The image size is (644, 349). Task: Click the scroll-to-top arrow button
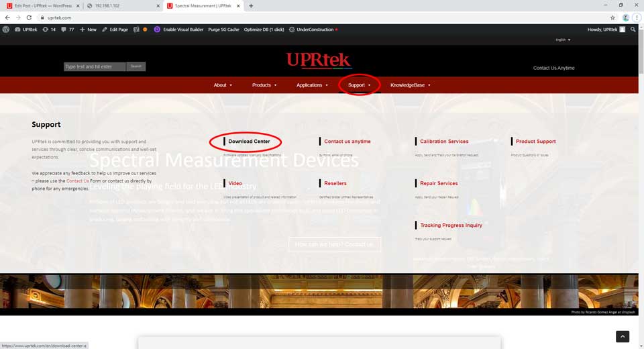coord(623,336)
